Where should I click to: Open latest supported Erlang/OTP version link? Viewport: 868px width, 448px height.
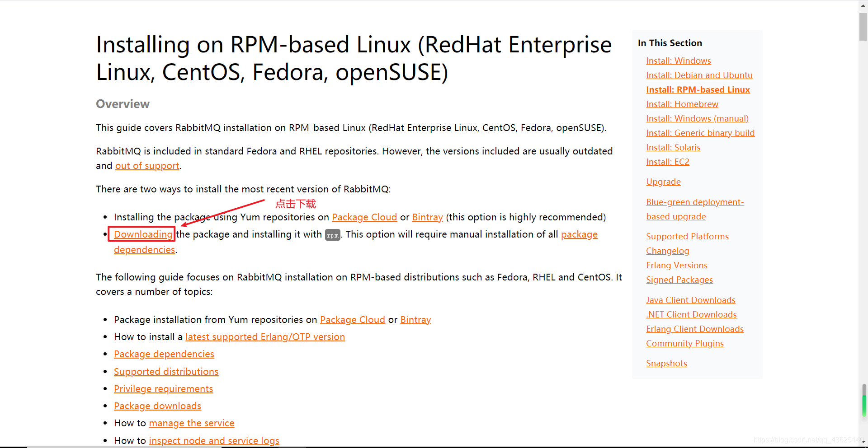(265, 337)
